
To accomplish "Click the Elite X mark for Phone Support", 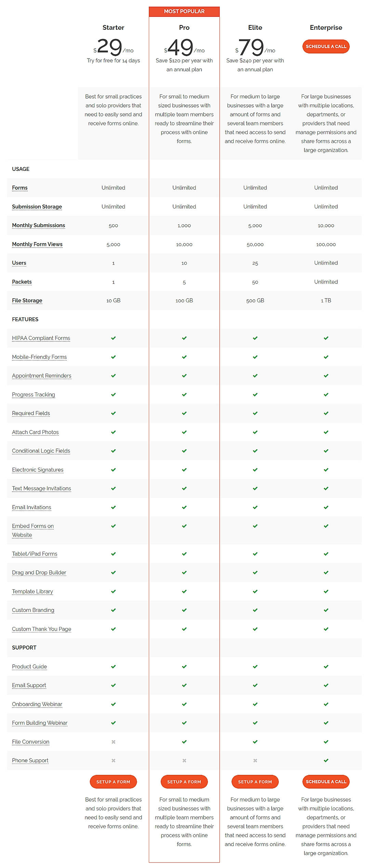I will point(255,760).
